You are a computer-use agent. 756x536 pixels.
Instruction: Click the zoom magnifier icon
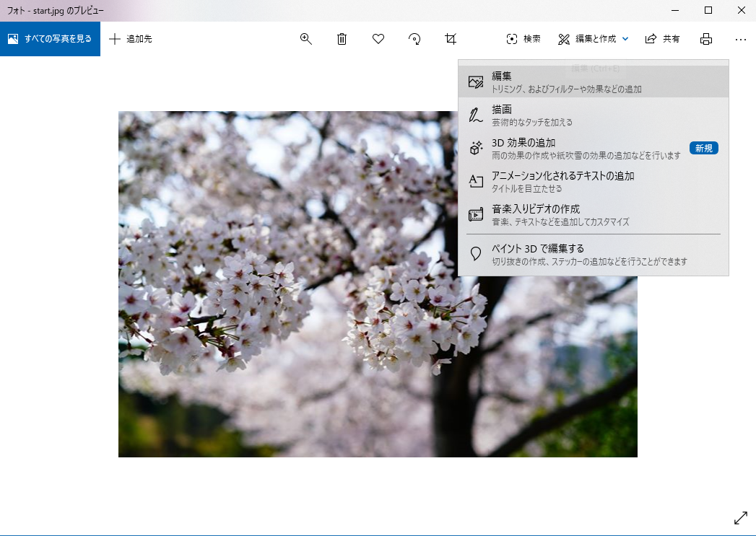point(305,39)
